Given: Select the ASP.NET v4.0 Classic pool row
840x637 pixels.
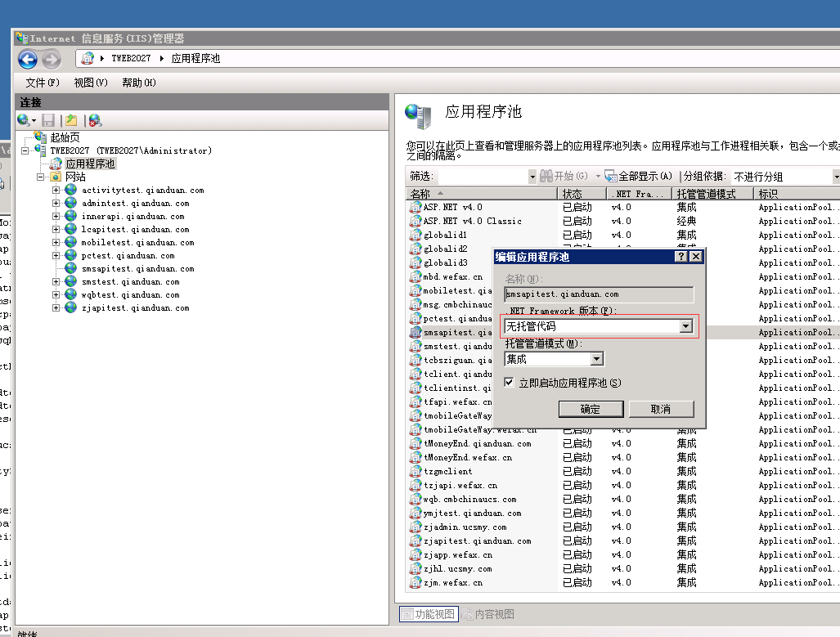Looking at the screenshot, I should coord(622,221).
